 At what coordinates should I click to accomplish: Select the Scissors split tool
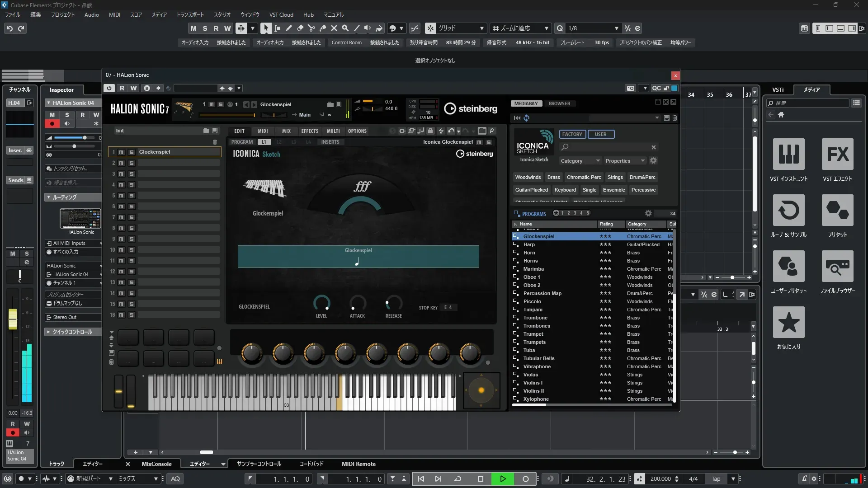pyautogui.click(x=311, y=28)
